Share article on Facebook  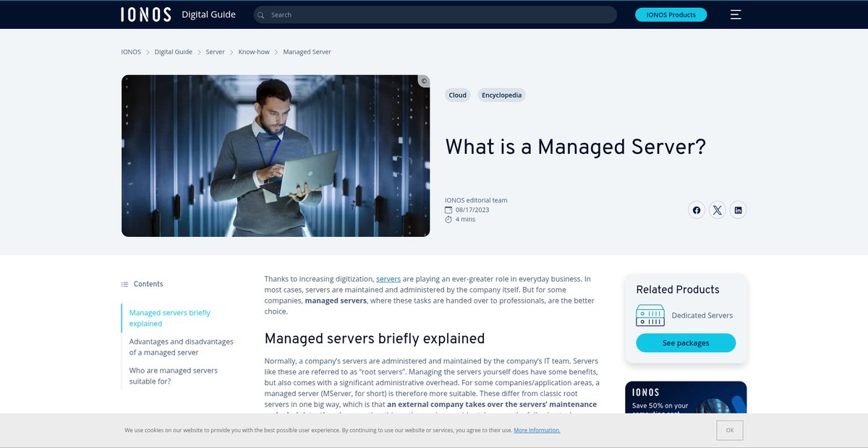click(697, 210)
